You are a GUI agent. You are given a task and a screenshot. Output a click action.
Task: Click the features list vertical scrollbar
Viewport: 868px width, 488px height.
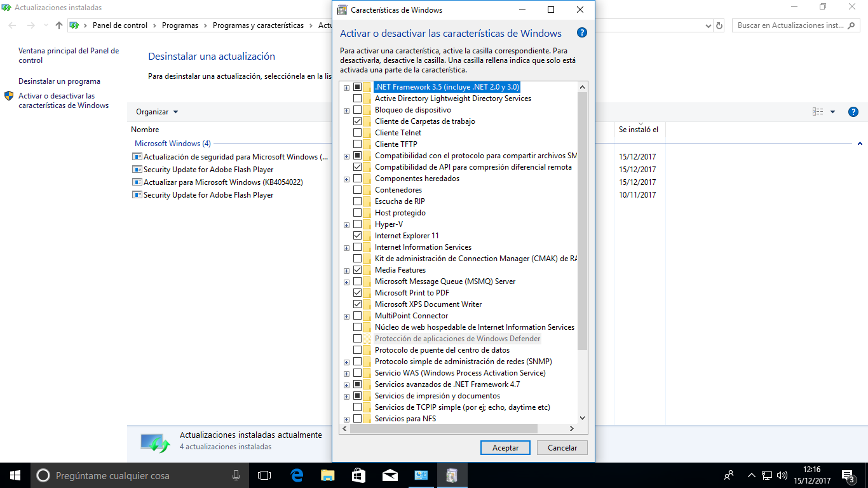[583, 222]
